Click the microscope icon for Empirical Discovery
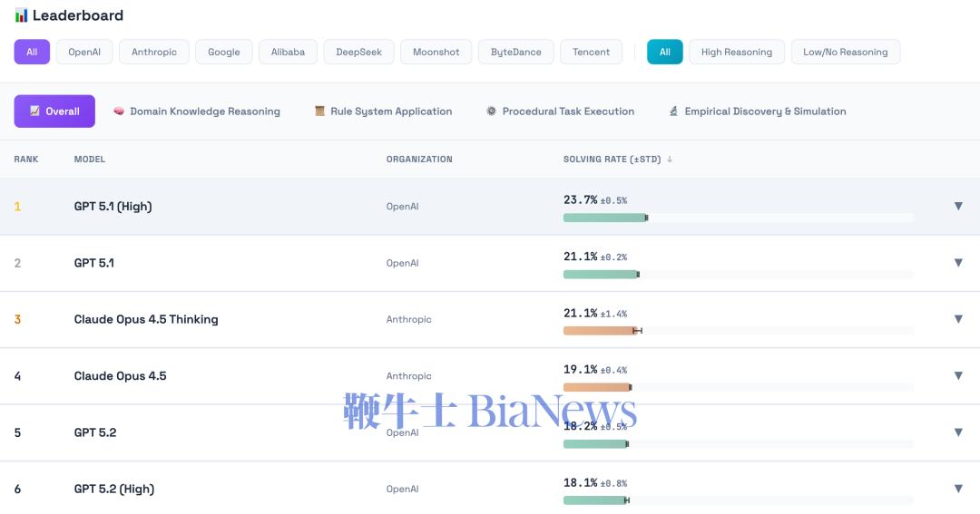This screenshot has height=514, width=980. point(673,112)
